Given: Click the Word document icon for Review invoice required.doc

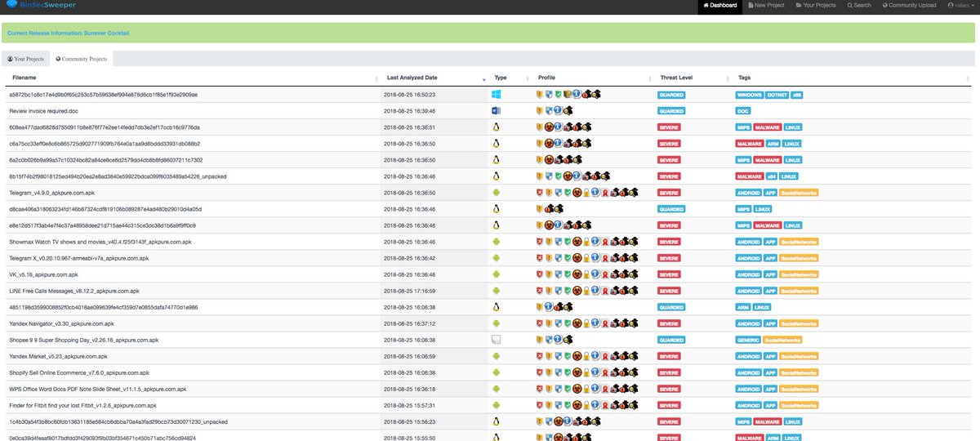Looking at the screenshot, I should pos(496,111).
